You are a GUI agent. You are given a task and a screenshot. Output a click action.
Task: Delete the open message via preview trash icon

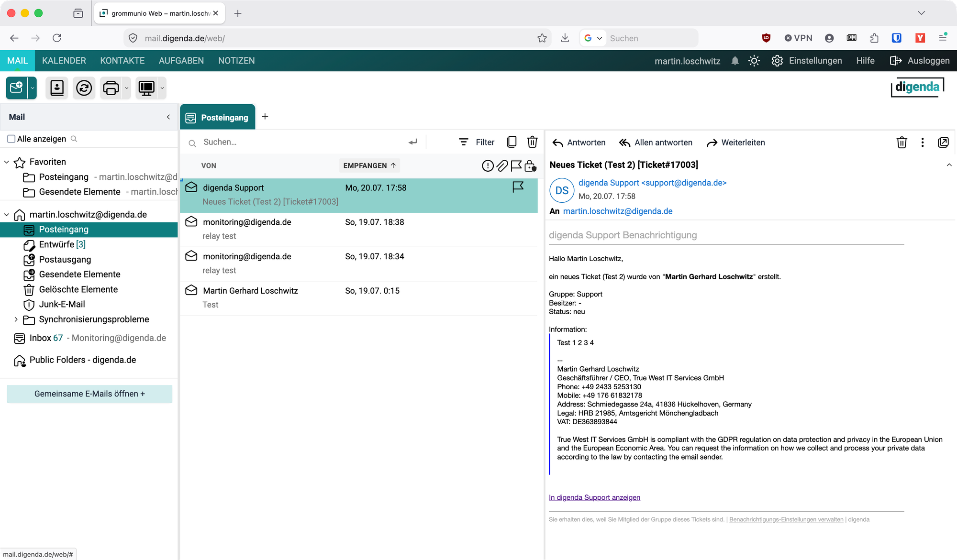click(x=901, y=143)
